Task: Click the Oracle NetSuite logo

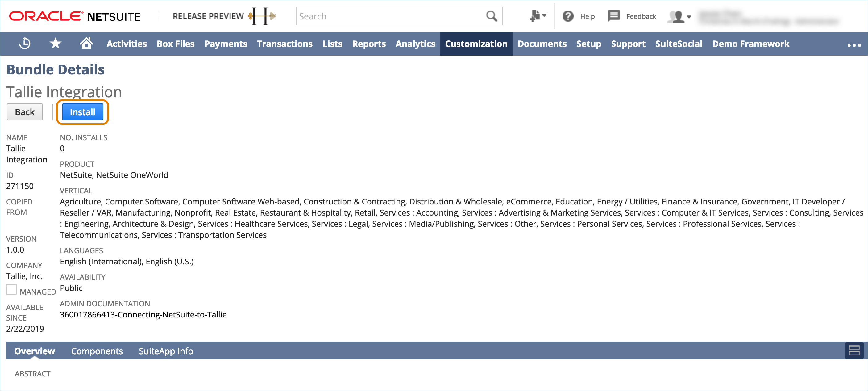Action: 74,16
